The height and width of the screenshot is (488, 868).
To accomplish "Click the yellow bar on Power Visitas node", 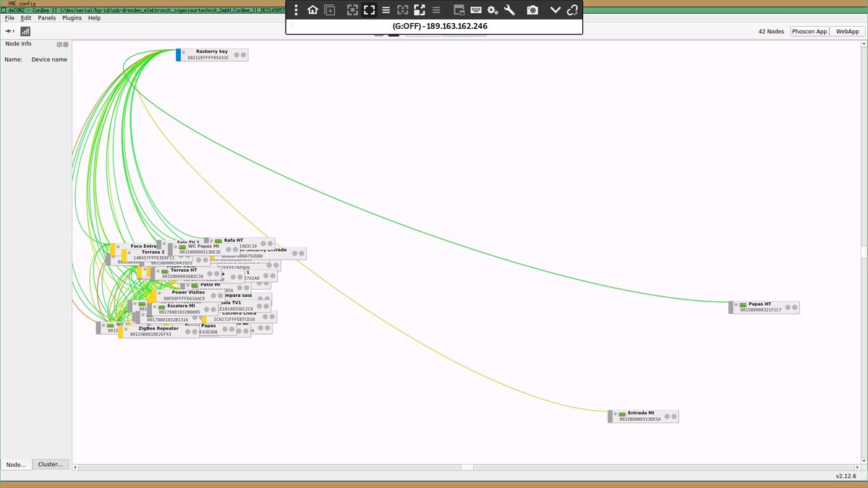I will pyautogui.click(x=152, y=296).
